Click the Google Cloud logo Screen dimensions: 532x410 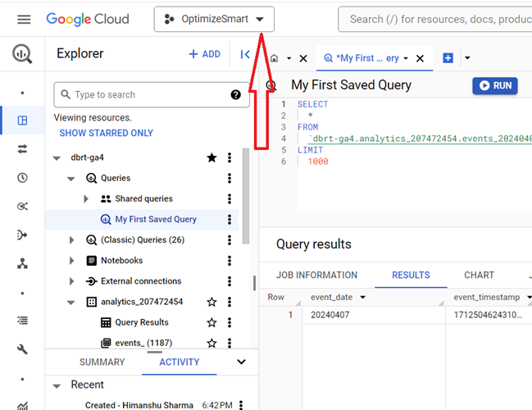pyautogui.click(x=88, y=19)
